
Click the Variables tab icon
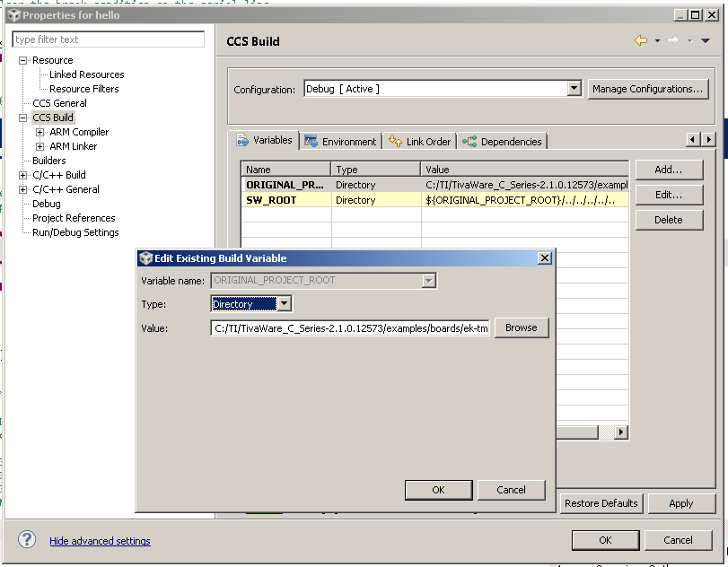242,140
